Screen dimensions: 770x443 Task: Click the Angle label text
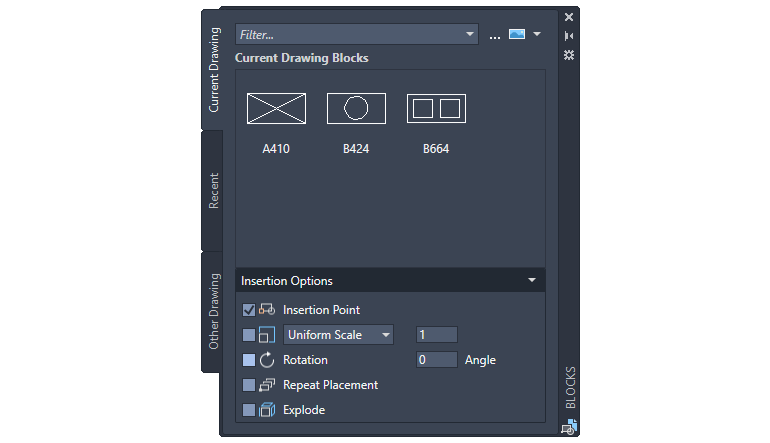[480, 360]
